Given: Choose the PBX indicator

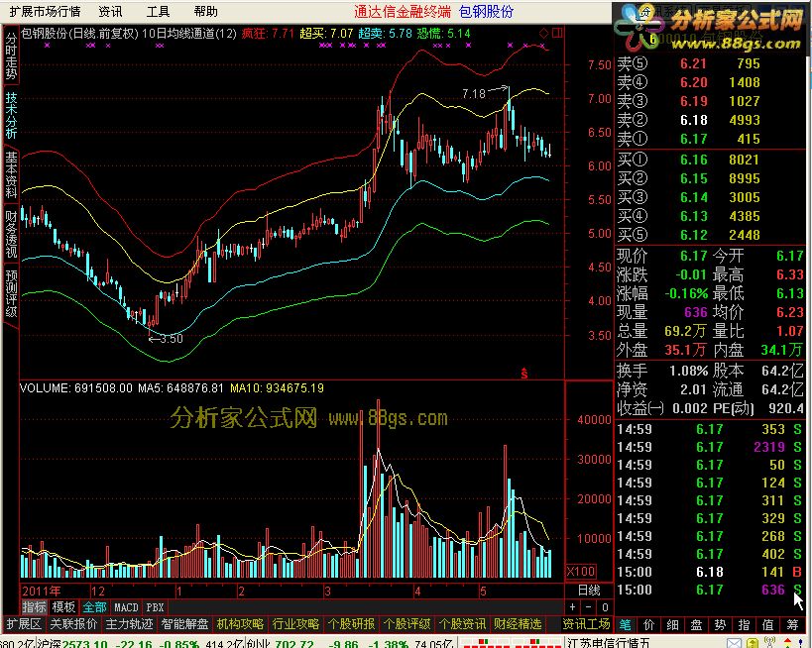Looking at the screenshot, I should 155,607.
